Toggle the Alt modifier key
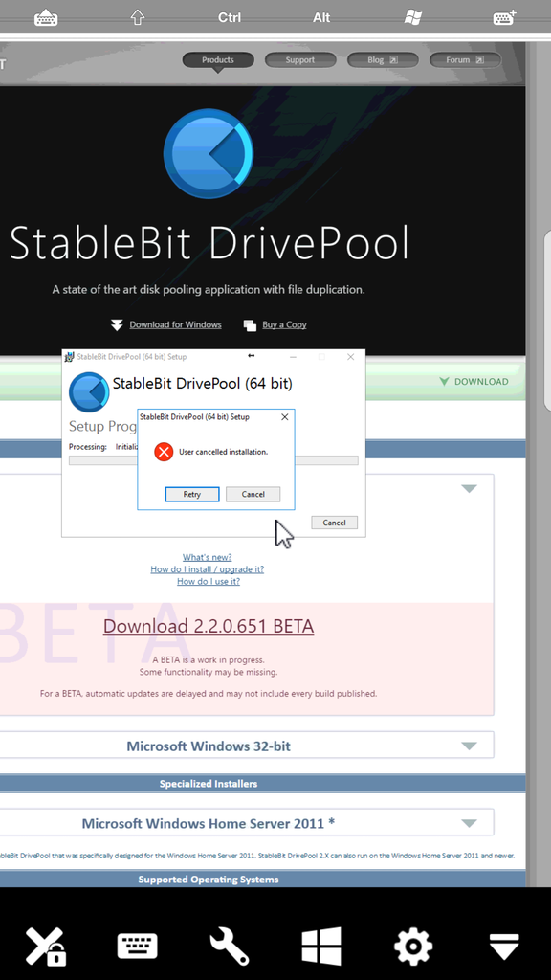 pyautogui.click(x=321, y=17)
